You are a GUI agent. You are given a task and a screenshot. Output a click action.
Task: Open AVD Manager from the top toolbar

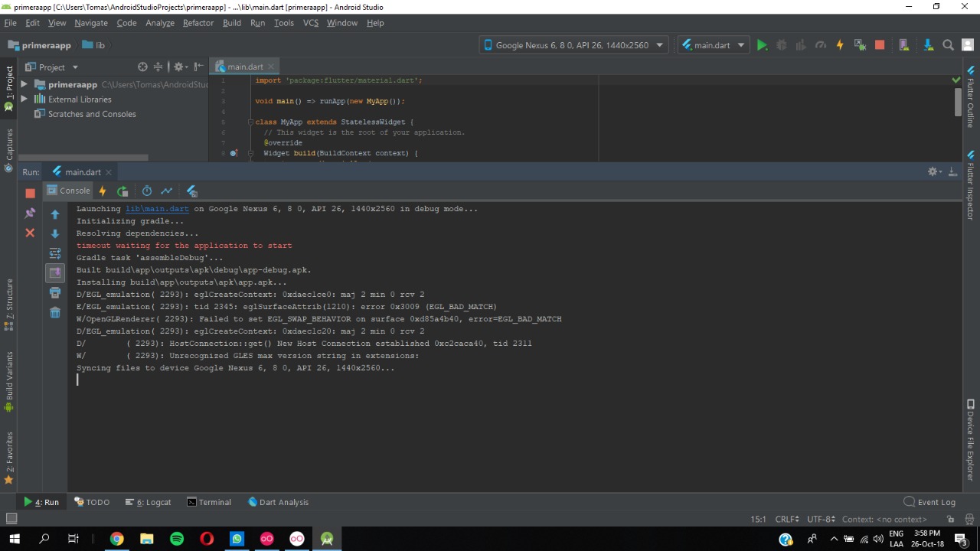[903, 45]
